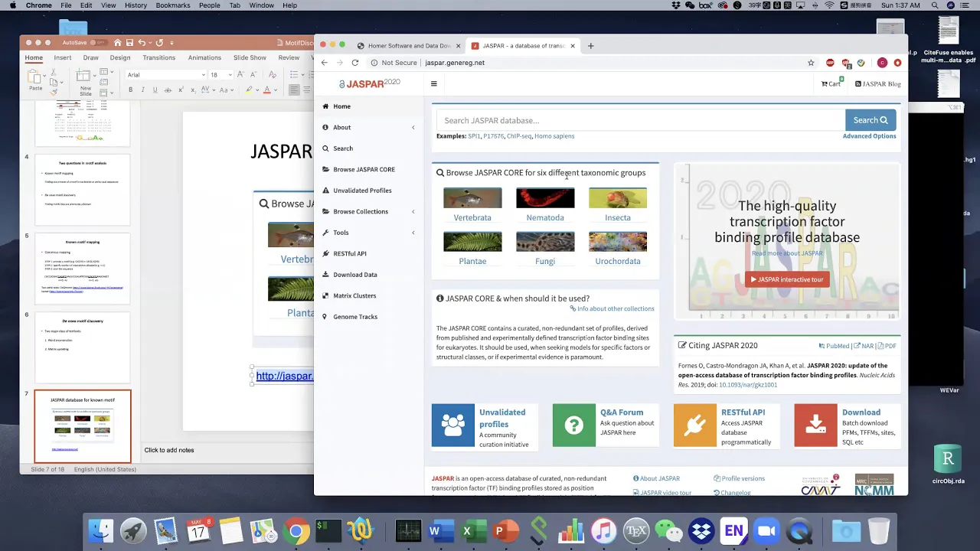This screenshot has width=980, height=551.
Task: Open the History menu in menu bar
Action: (x=136, y=5)
